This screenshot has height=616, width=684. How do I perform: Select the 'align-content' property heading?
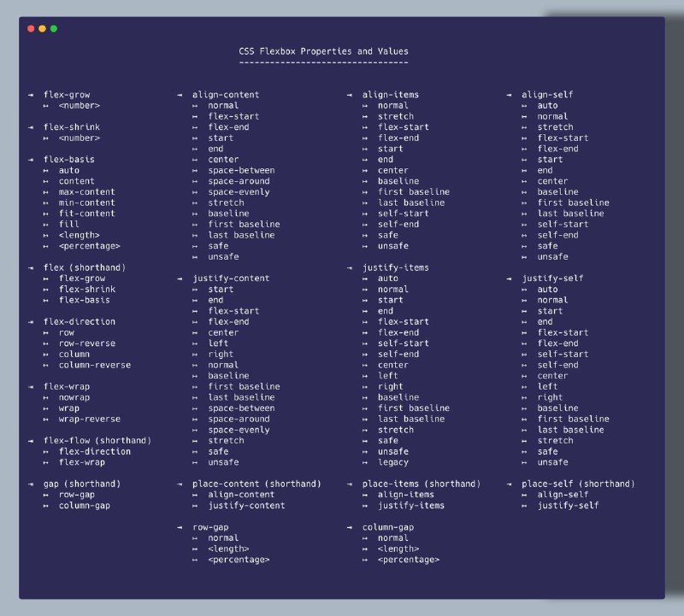pyautogui.click(x=226, y=95)
